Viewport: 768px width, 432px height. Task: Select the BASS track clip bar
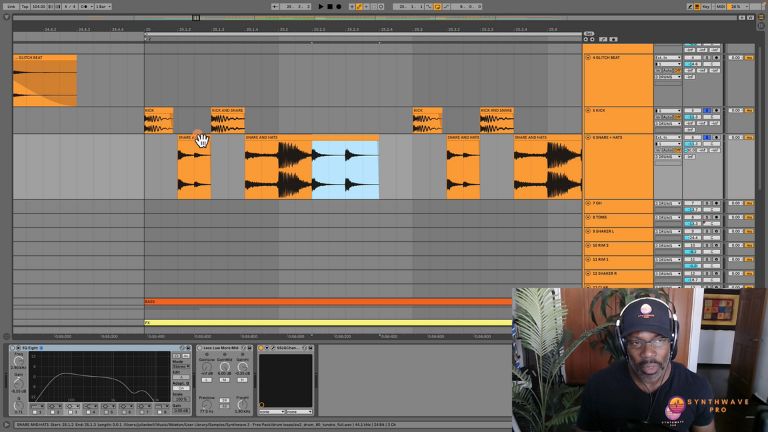point(328,302)
